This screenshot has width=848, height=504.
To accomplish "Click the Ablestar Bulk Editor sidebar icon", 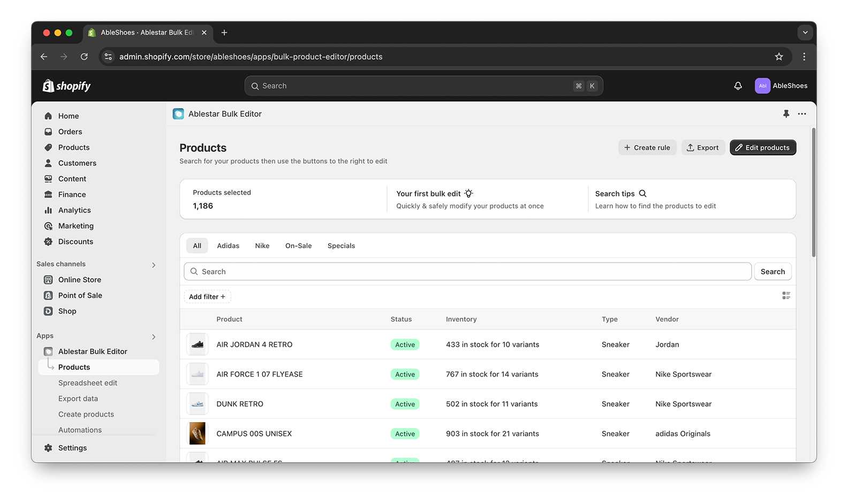I will pyautogui.click(x=48, y=352).
